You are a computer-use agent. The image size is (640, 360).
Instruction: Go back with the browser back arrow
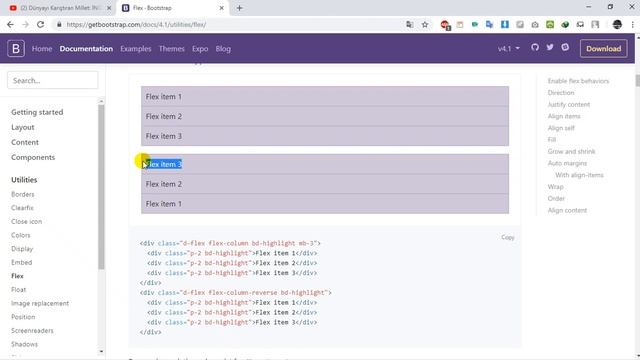(10, 24)
